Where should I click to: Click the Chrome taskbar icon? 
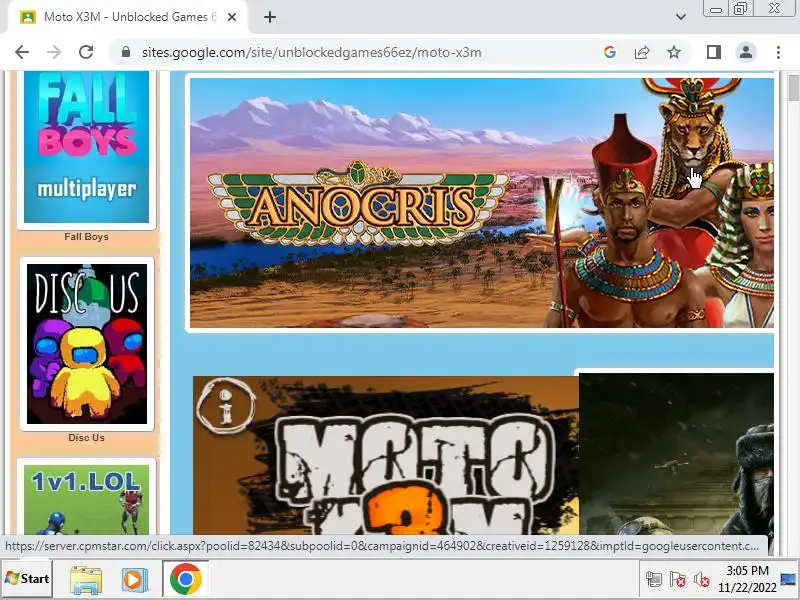tap(186, 579)
